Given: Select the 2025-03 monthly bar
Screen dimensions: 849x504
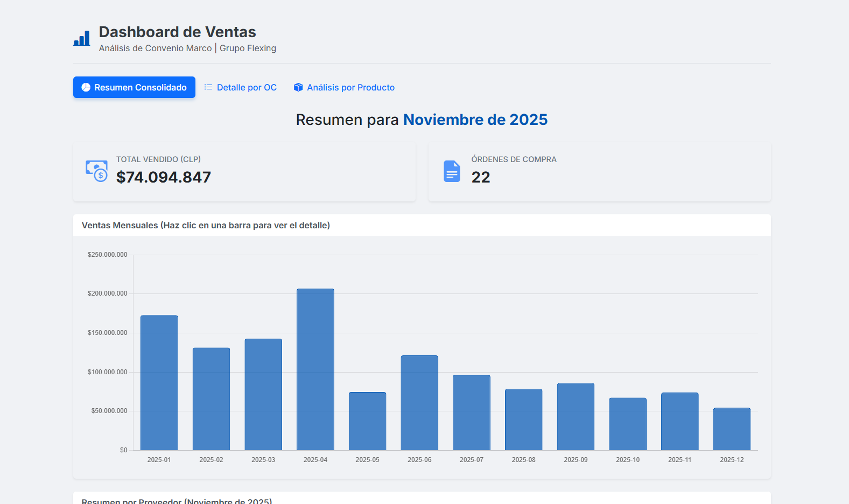Looking at the screenshot, I should click(x=263, y=394).
